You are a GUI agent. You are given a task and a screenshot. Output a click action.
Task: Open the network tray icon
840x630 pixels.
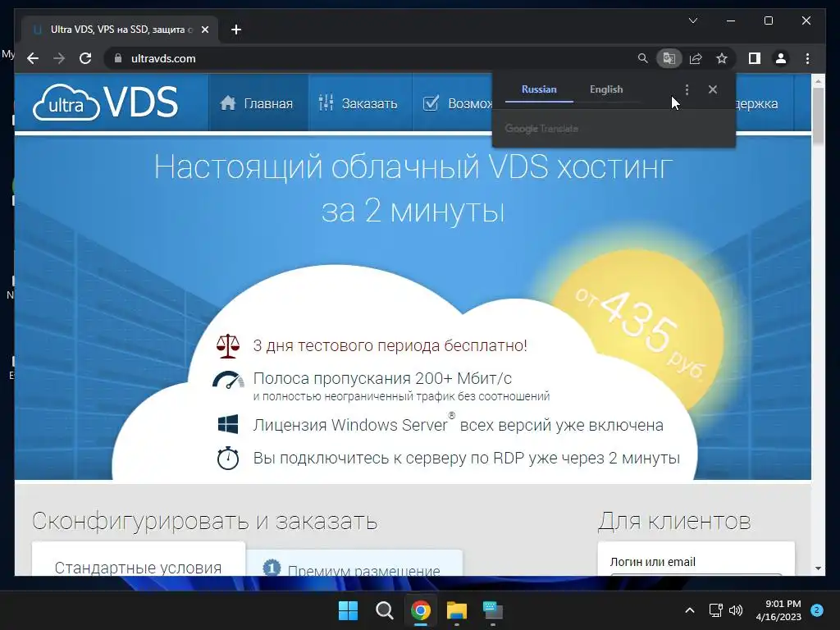pos(715,610)
